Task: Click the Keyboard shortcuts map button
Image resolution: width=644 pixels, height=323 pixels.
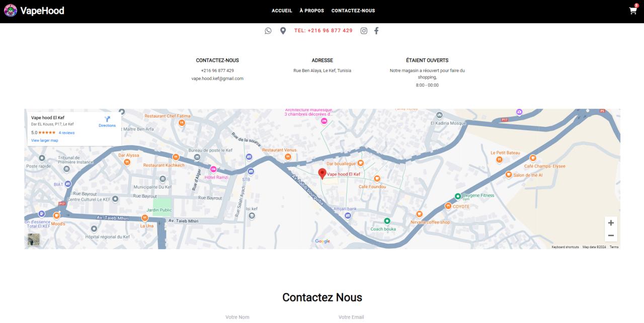Action: pyautogui.click(x=565, y=247)
